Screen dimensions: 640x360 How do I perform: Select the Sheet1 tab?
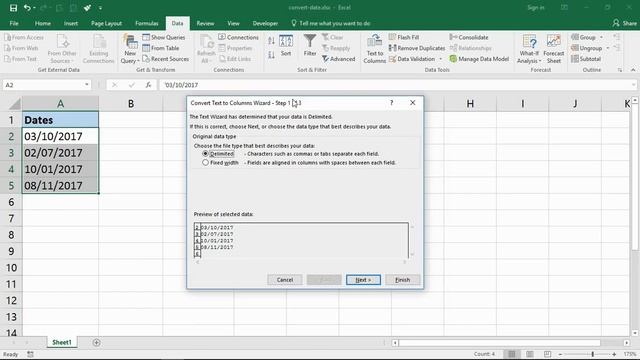[x=62, y=342]
